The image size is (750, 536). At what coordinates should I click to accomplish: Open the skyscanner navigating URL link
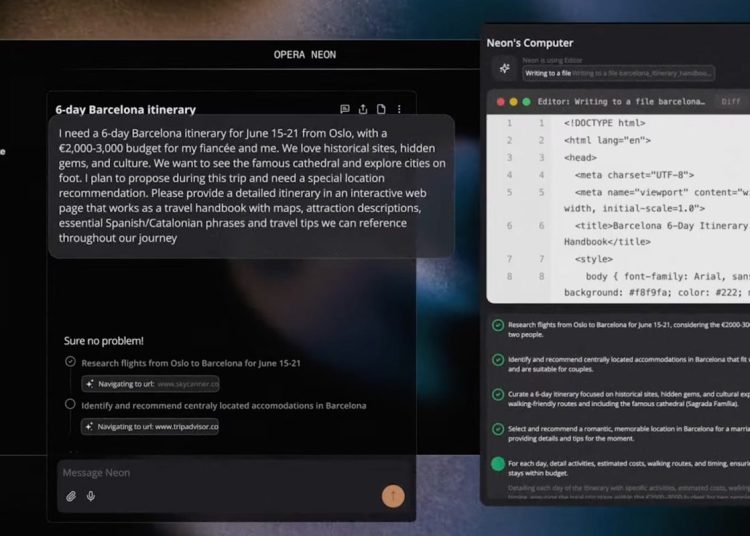point(187,383)
